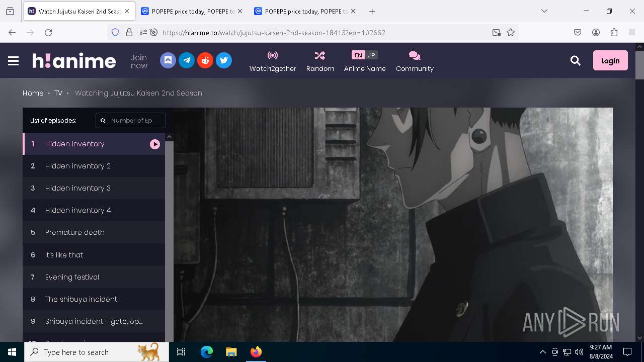Close the first POPEPE price tab
Viewport: 644px width, 362px height.
click(x=240, y=11)
